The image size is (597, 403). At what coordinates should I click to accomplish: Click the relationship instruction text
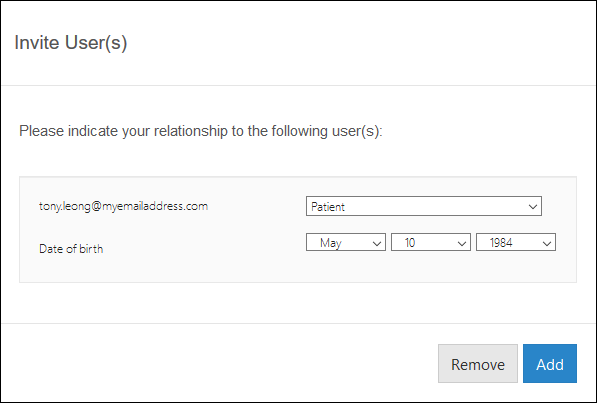(201, 131)
